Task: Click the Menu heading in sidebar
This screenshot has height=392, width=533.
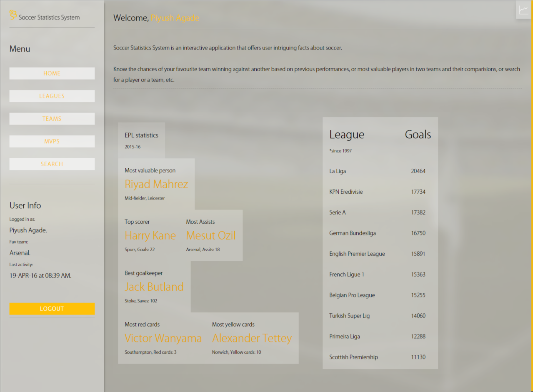Action: click(x=20, y=49)
